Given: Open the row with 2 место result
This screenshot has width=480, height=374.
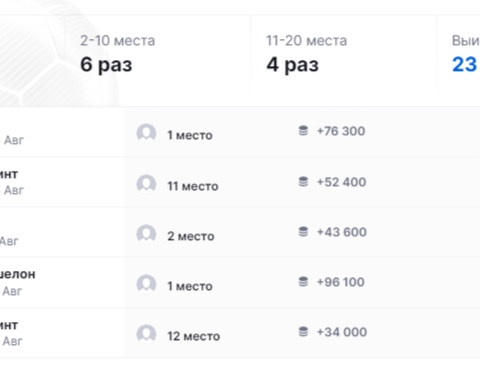Looking at the screenshot, I should [240, 232].
